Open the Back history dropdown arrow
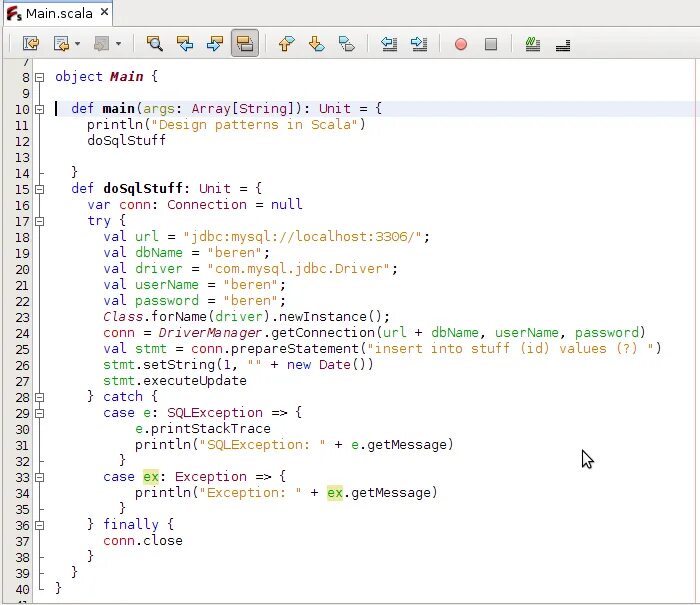 coord(78,44)
